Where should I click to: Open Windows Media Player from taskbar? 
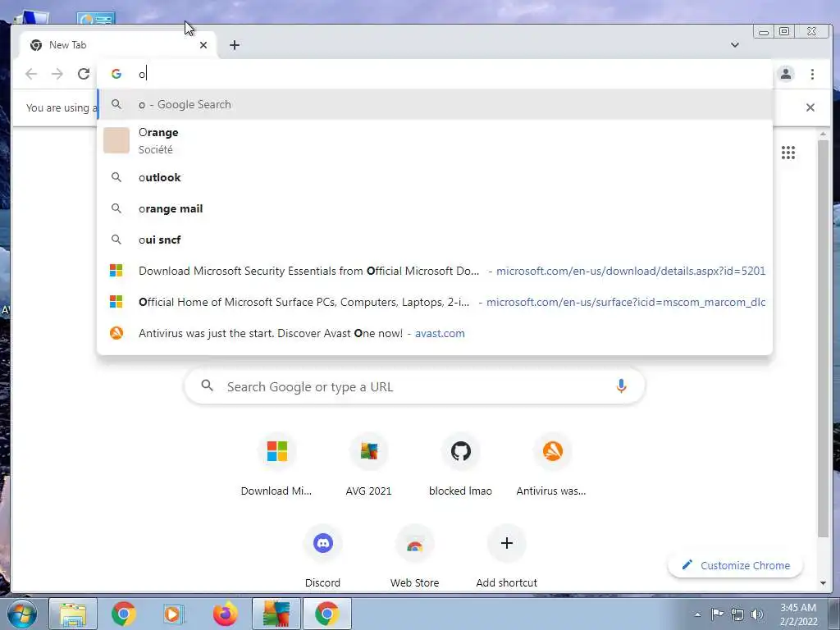point(174,614)
